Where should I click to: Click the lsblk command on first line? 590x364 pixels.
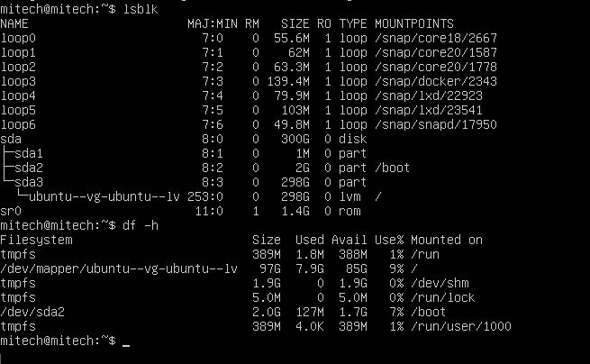pyautogui.click(x=137, y=8)
